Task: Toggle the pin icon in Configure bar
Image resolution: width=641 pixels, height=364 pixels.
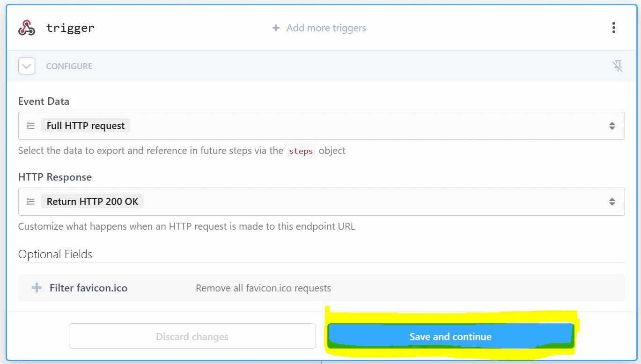Action: click(x=618, y=66)
